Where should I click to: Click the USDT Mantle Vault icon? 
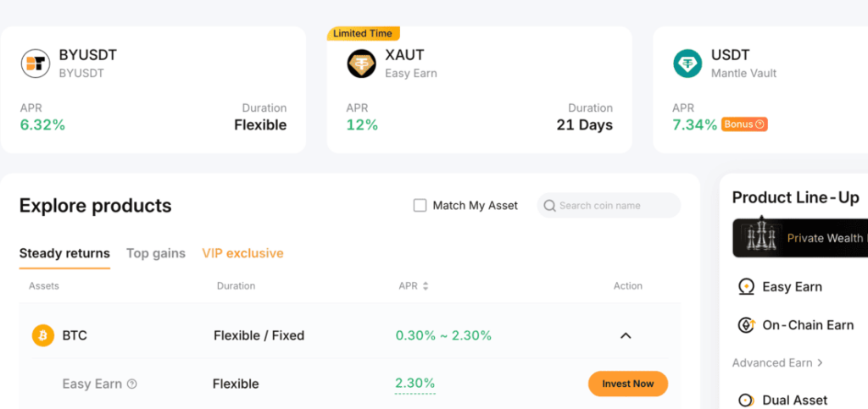(687, 64)
